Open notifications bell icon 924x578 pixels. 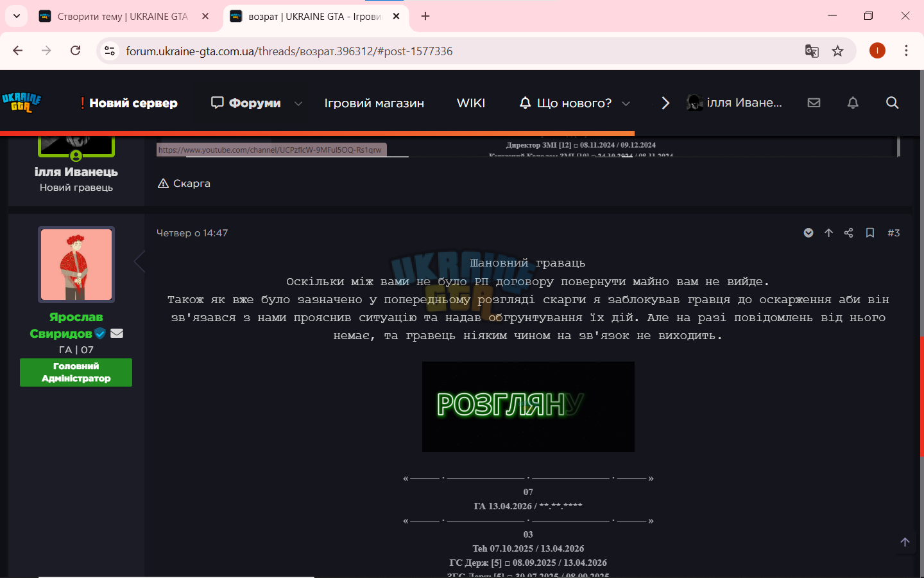pyautogui.click(x=853, y=103)
